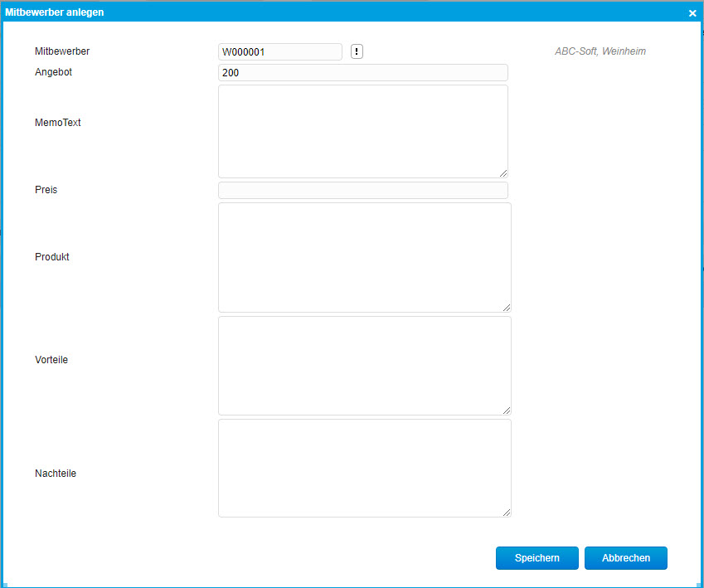This screenshot has height=588, width=704.
Task: Click the exclamation mark button beside Mitbewerber
Action: click(357, 51)
